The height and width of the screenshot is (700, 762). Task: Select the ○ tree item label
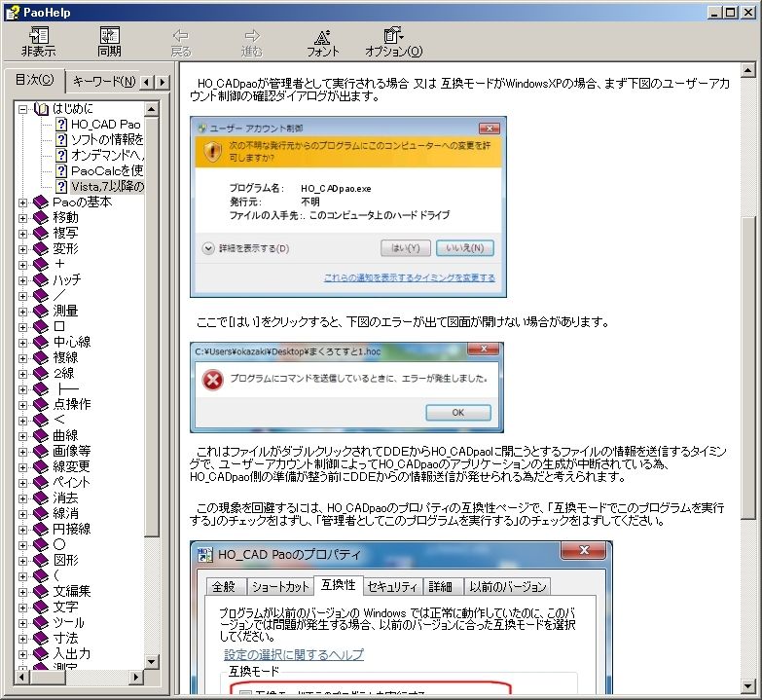(59, 544)
